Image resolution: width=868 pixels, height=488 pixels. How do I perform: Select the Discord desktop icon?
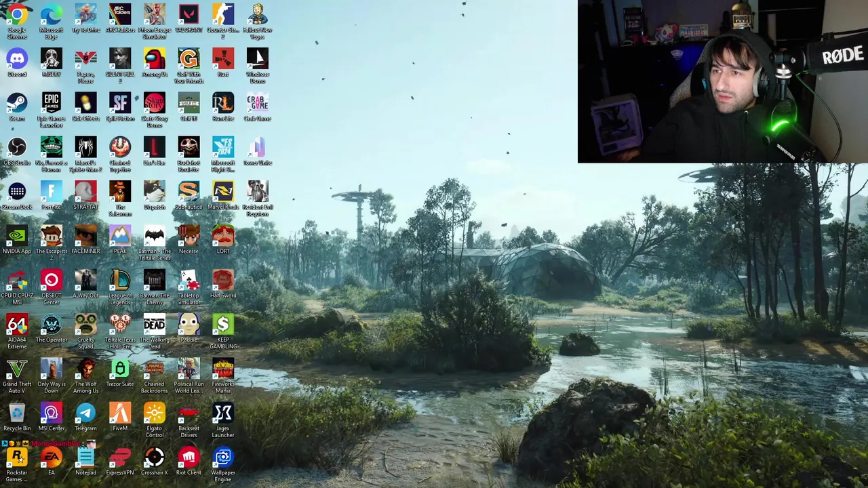[17, 59]
